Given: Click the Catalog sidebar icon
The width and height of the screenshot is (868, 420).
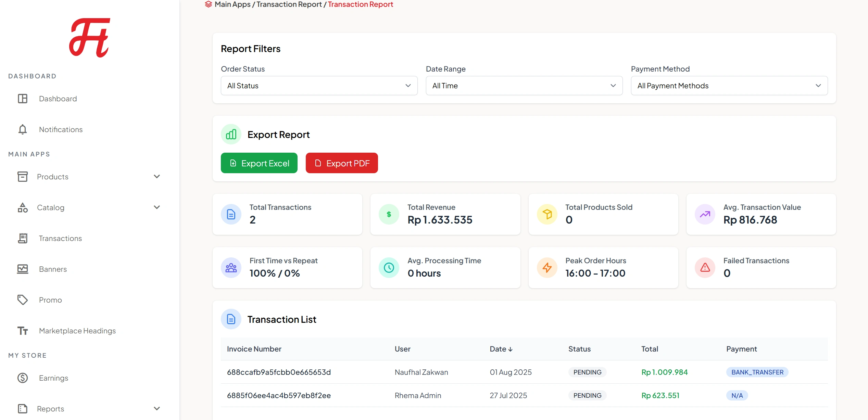Looking at the screenshot, I should 22,207.
